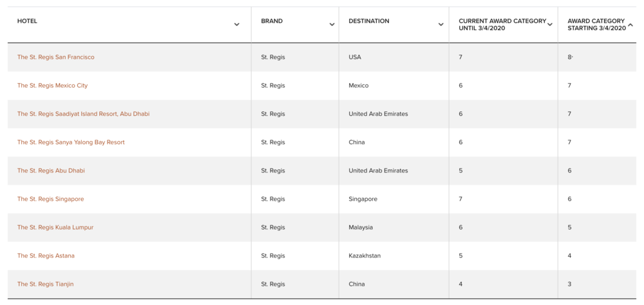644x305 pixels.
Task: Open The St. Regis Mexico City link
Action: [52, 86]
